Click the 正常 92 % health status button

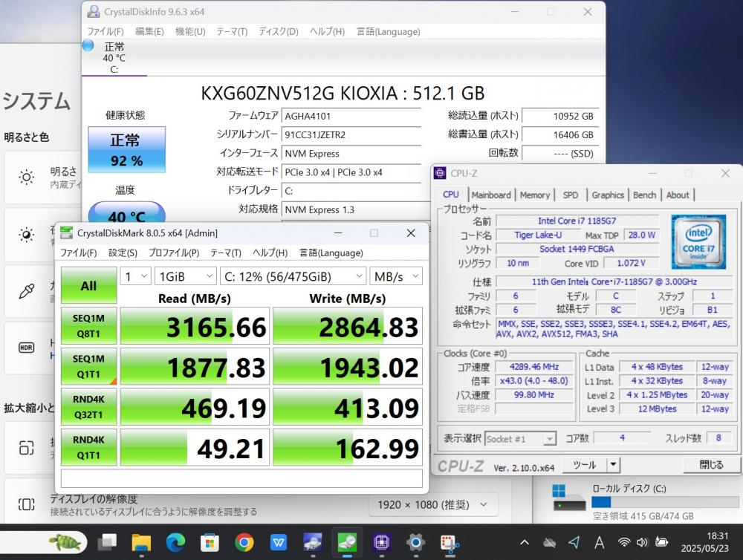(x=126, y=149)
